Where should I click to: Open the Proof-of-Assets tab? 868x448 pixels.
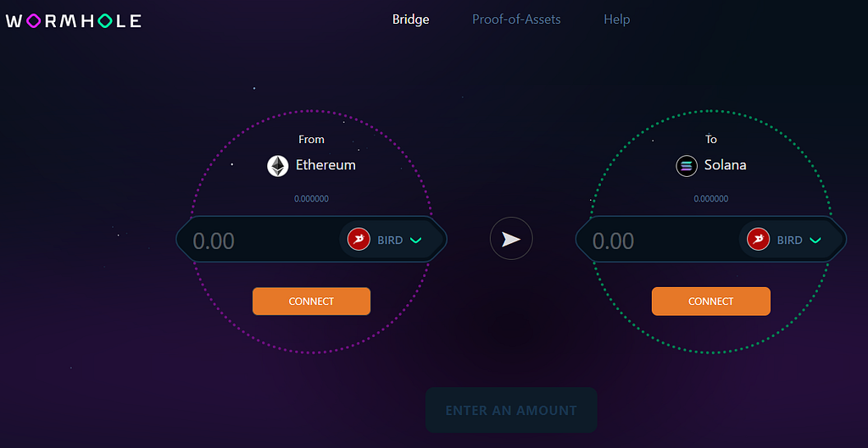pyautogui.click(x=516, y=19)
